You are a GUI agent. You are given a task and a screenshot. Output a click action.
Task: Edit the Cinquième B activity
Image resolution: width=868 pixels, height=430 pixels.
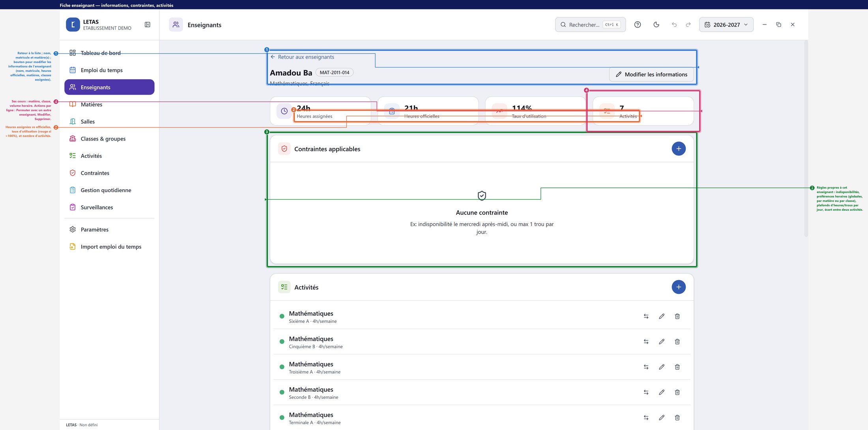pyautogui.click(x=662, y=342)
